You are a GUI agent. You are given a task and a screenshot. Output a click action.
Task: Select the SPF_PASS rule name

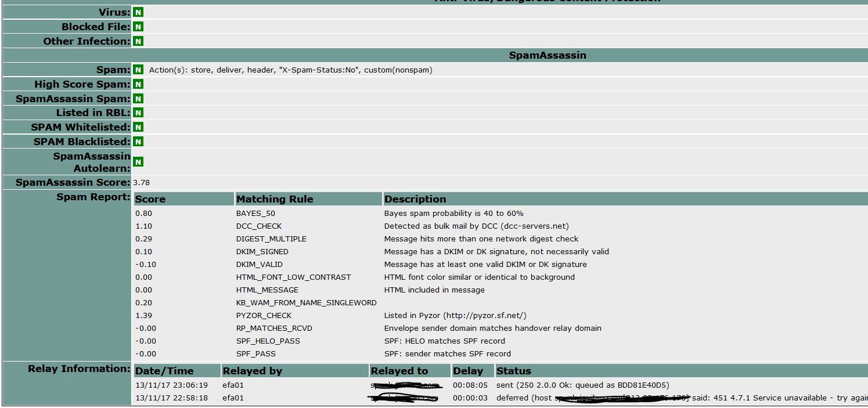(x=256, y=354)
